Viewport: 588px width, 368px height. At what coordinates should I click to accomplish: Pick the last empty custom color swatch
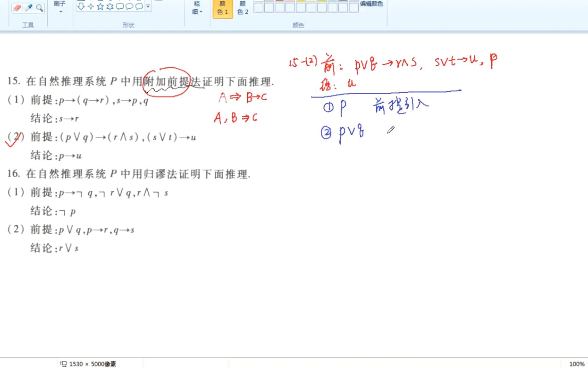354,8
